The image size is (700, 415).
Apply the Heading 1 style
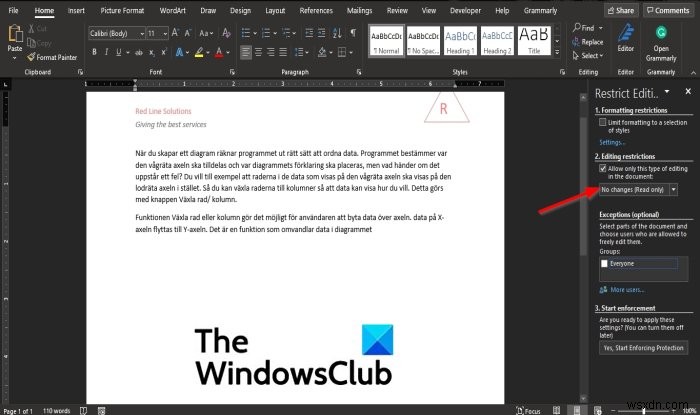coord(460,41)
